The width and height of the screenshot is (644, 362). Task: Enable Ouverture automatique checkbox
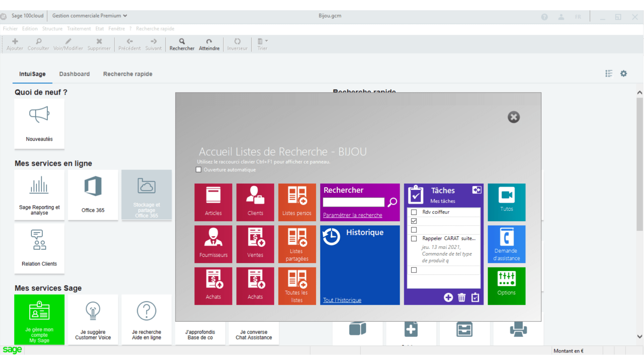[x=199, y=170]
